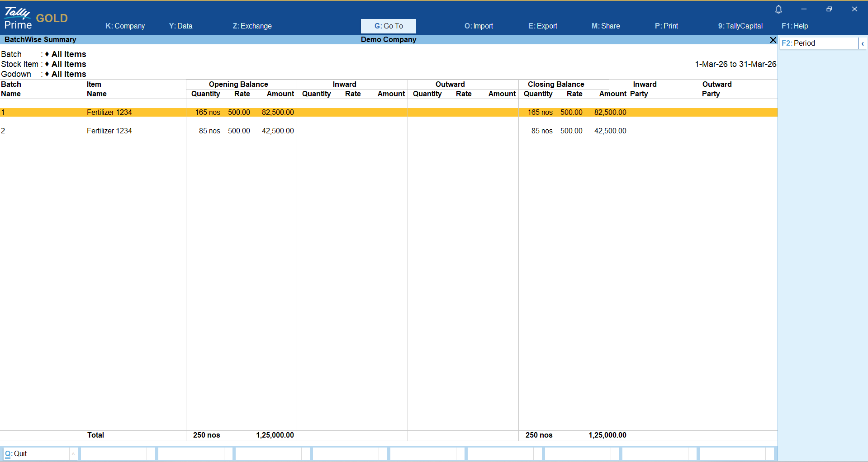Open the O: Import menu
The width and height of the screenshot is (868, 462).
click(x=479, y=26)
